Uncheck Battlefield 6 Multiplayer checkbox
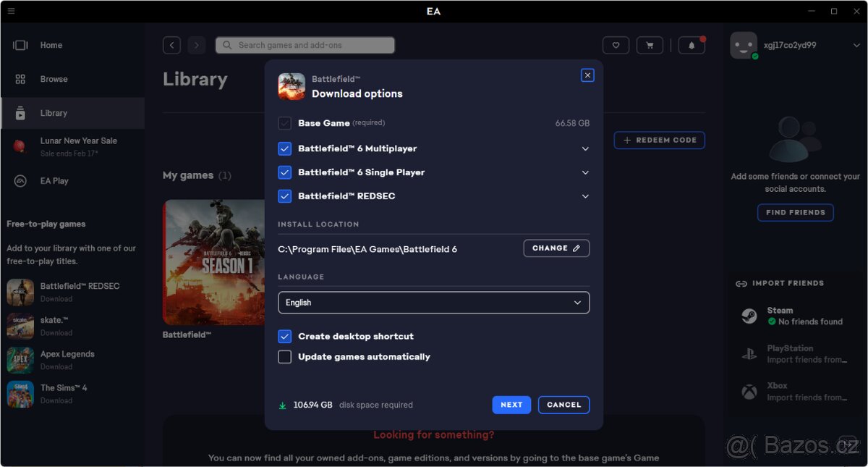The width and height of the screenshot is (868, 467). 285,148
